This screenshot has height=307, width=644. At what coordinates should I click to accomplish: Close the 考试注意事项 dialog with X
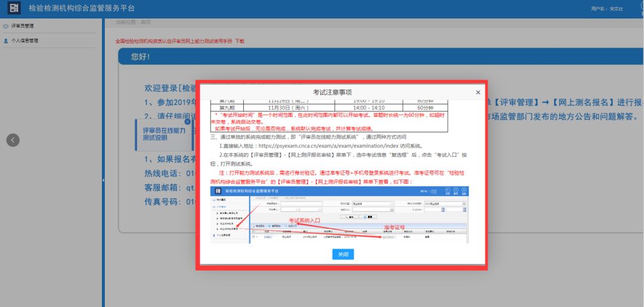(x=478, y=93)
